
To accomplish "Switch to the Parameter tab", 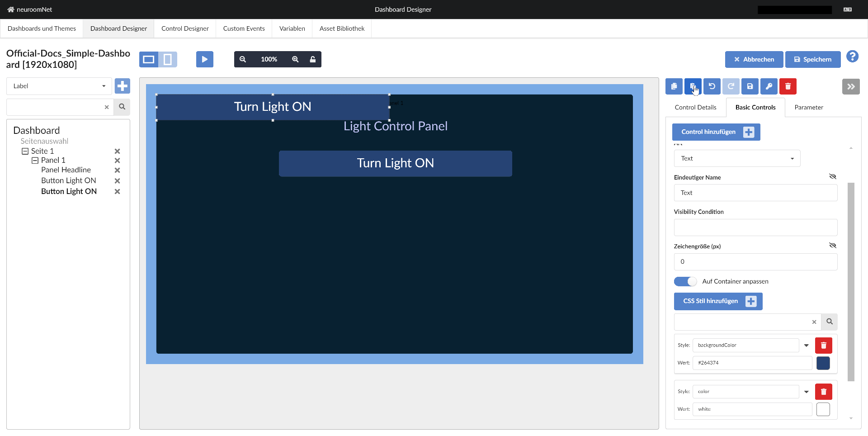I will coord(809,107).
